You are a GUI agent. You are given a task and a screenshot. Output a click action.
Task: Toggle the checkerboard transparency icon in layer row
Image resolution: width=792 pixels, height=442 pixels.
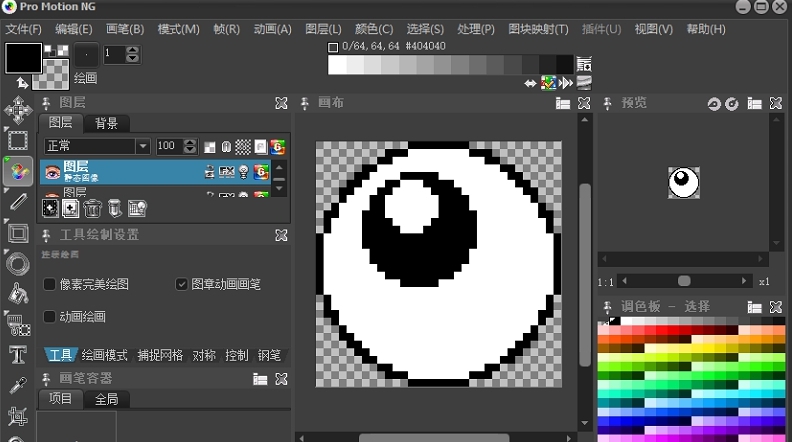209,147
